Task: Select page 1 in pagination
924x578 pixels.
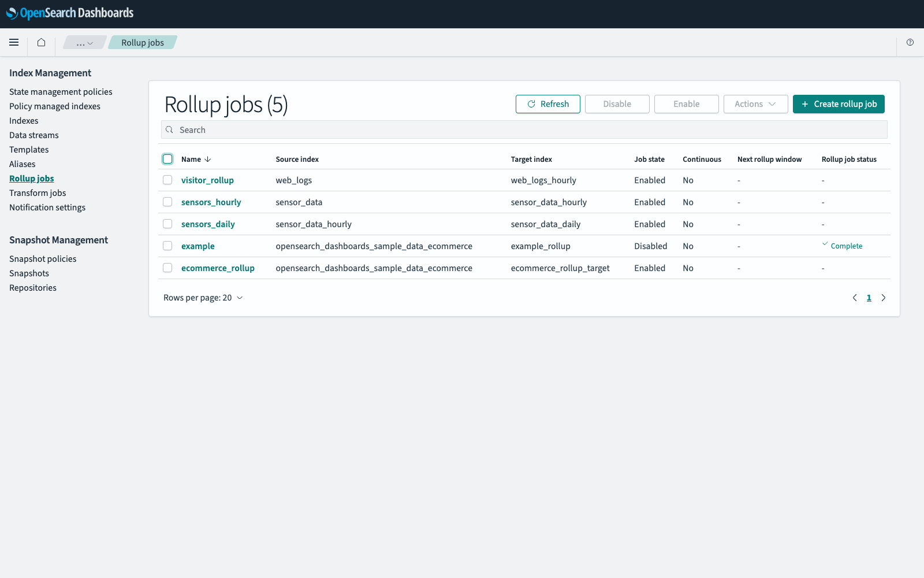Action: pyautogui.click(x=869, y=298)
